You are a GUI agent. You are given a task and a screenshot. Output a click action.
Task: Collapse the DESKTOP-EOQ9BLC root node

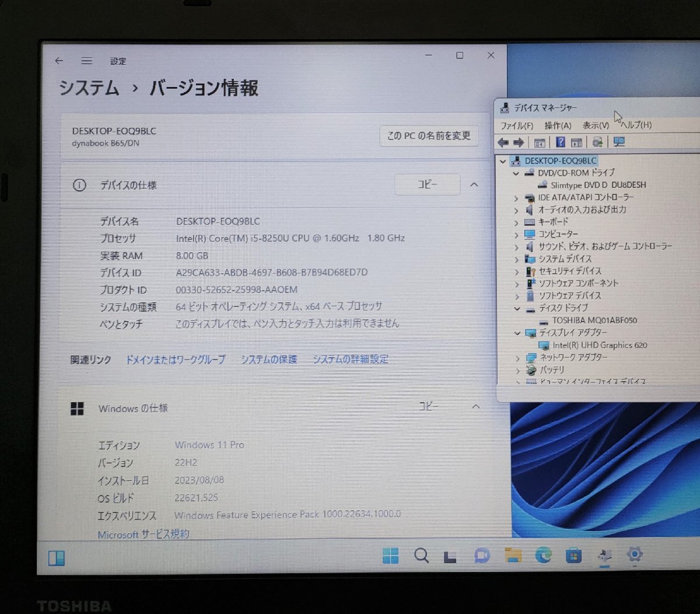coord(503,161)
